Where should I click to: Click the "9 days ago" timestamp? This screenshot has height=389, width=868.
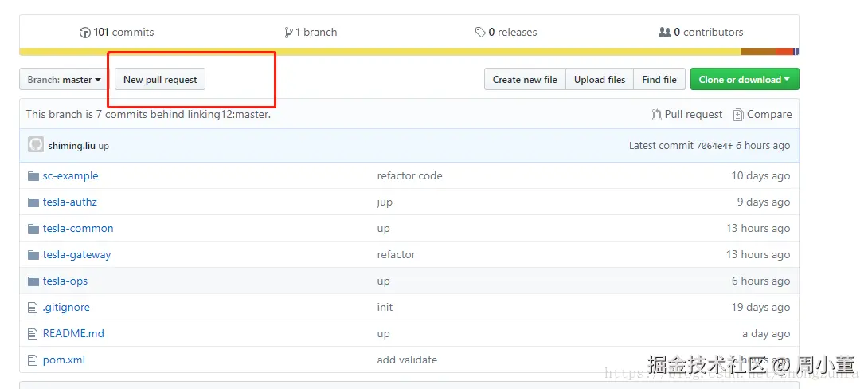click(764, 202)
